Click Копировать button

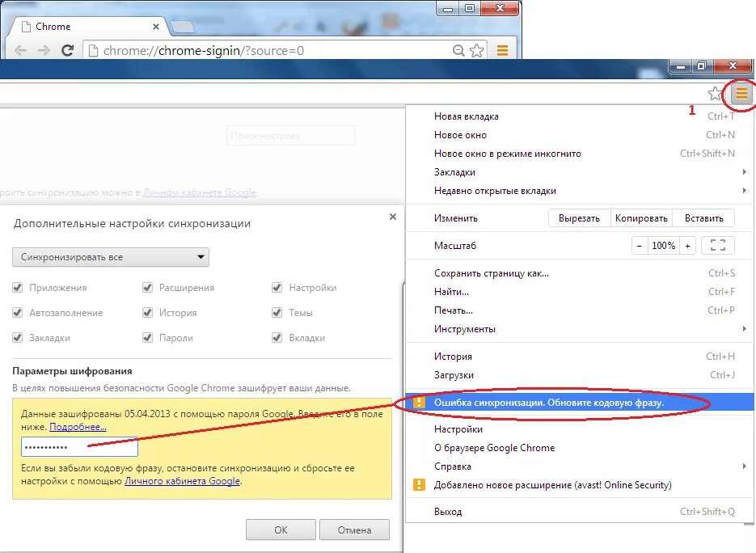[641, 218]
